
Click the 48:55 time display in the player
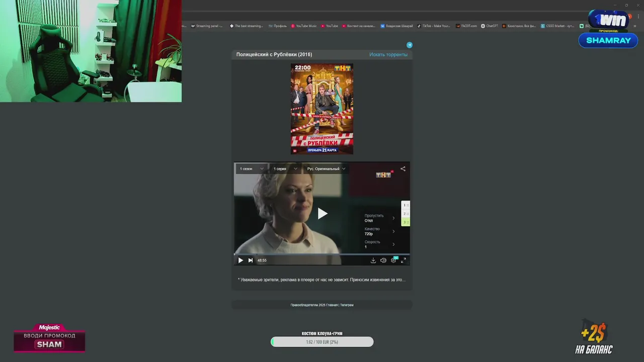(262, 260)
